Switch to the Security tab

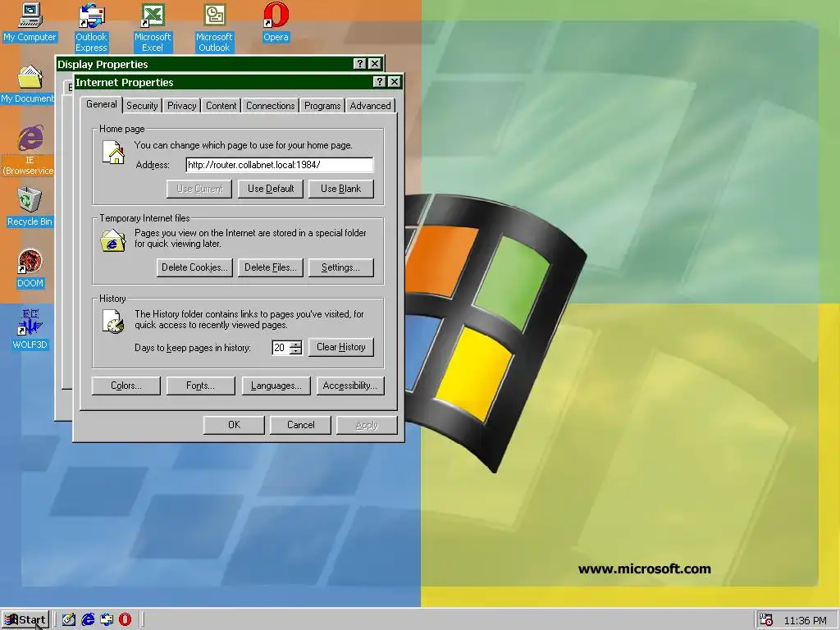[x=142, y=106]
